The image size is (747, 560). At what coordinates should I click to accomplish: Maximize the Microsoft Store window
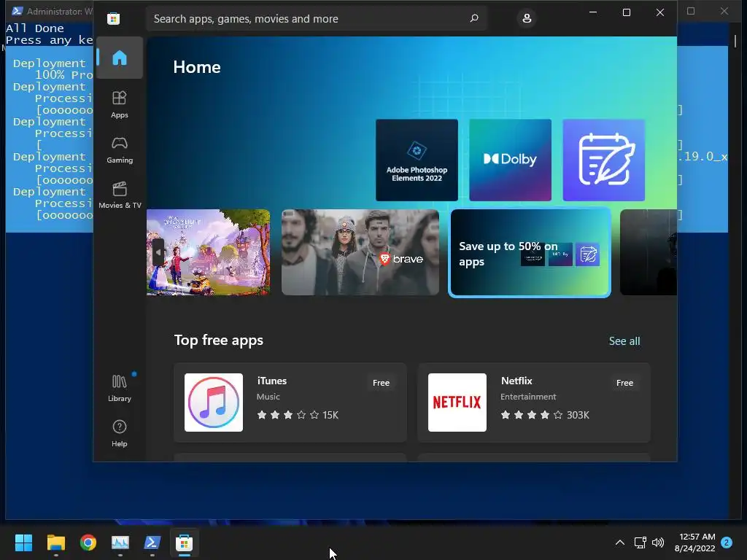(627, 12)
